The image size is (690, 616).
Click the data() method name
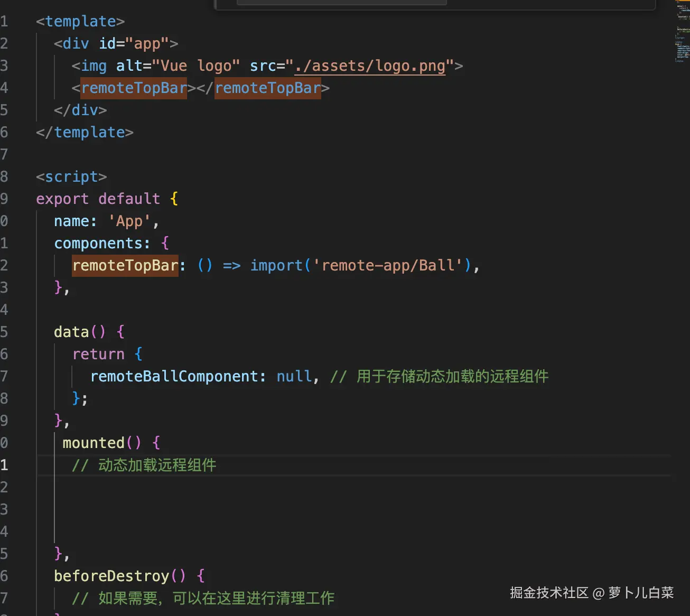point(71,332)
